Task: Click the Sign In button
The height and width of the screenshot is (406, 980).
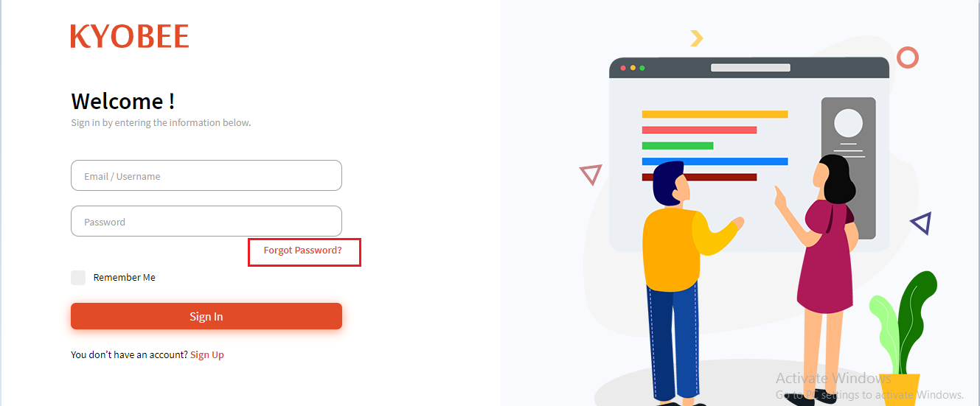Action: (x=206, y=316)
